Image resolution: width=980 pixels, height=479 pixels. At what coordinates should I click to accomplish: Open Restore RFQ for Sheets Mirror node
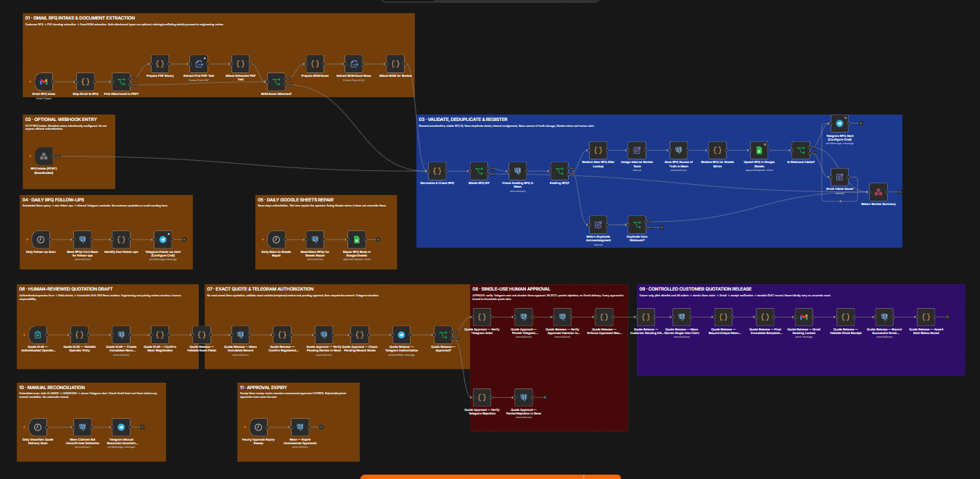point(719,151)
